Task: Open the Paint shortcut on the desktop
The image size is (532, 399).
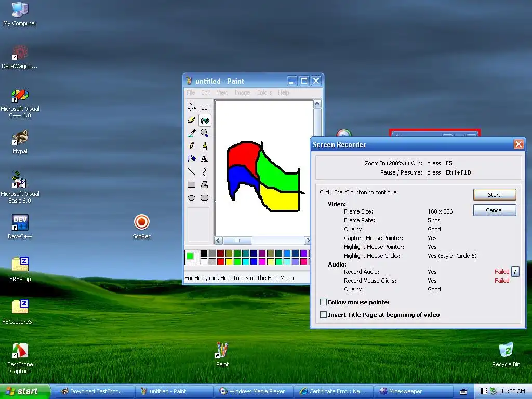Action: point(222,355)
